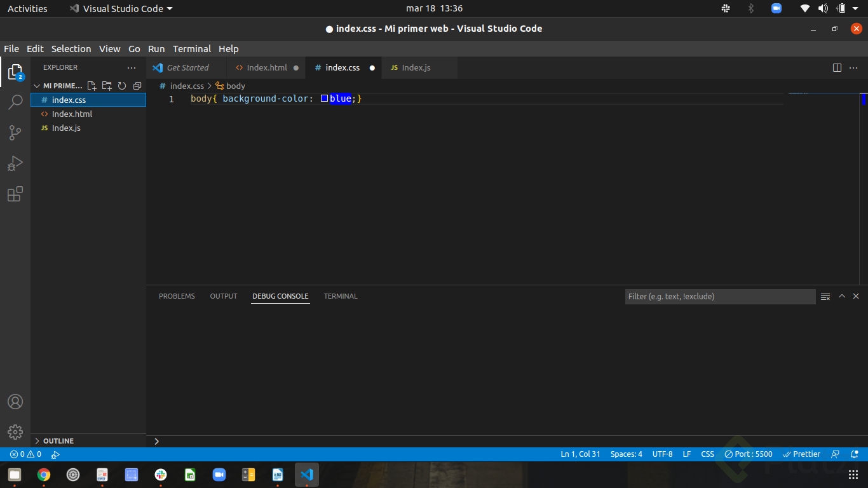Switch to the Index.html editor tab
Screen dimensions: 868x488
tap(266, 67)
